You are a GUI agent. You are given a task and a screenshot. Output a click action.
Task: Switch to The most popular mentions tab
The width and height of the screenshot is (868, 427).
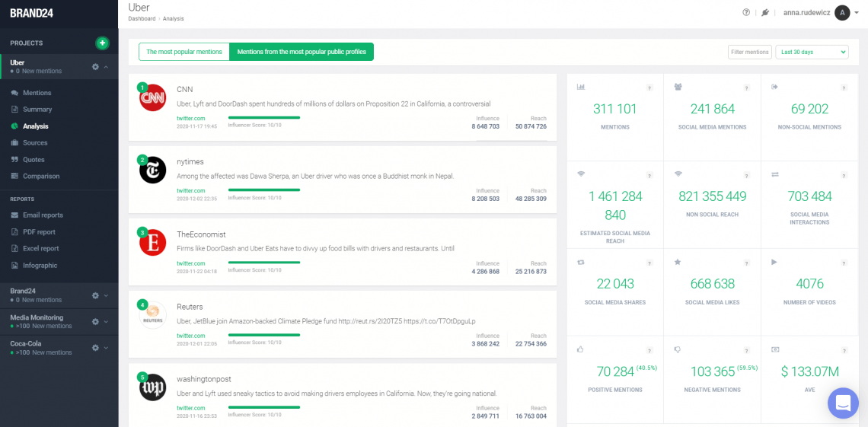pos(184,52)
